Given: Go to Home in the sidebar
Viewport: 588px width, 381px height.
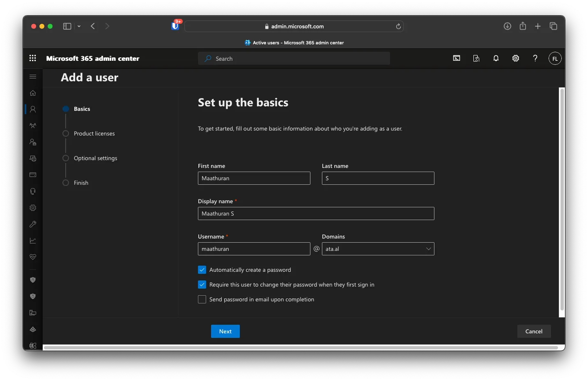Looking at the screenshot, I should (x=33, y=93).
